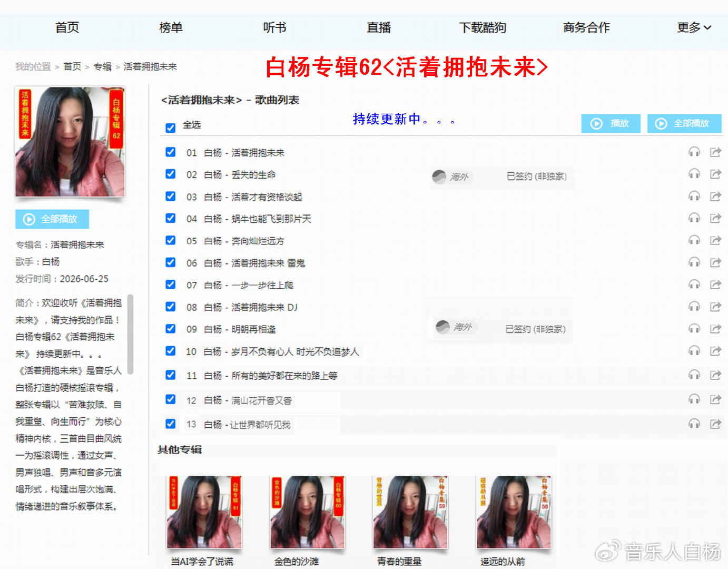Viewport: 728px width, 569px height.
Task: Share track 12 满山花开香又香
Action: tap(715, 399)
